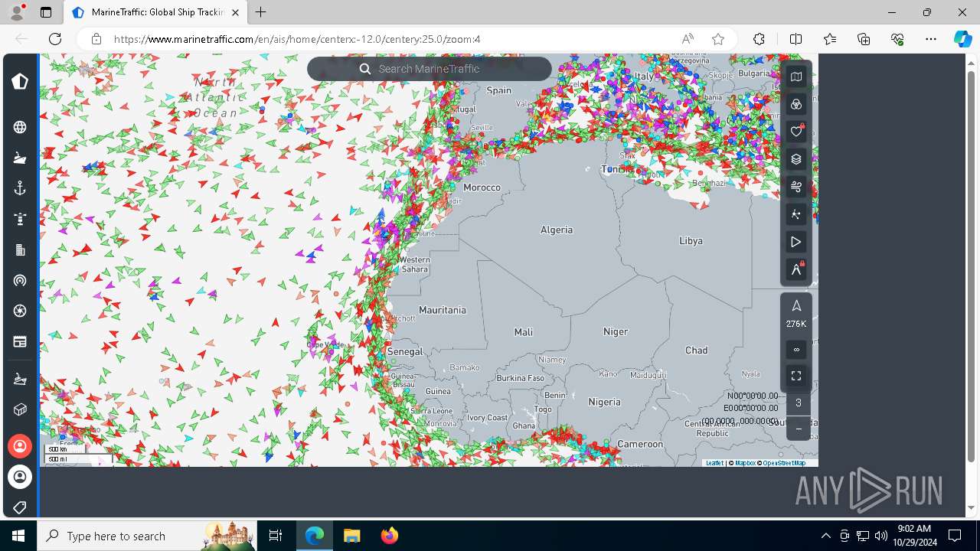This screenshot has width=980, height=551.
Task: Open the Copilot sidebar icon
Action: click(962, 39)
